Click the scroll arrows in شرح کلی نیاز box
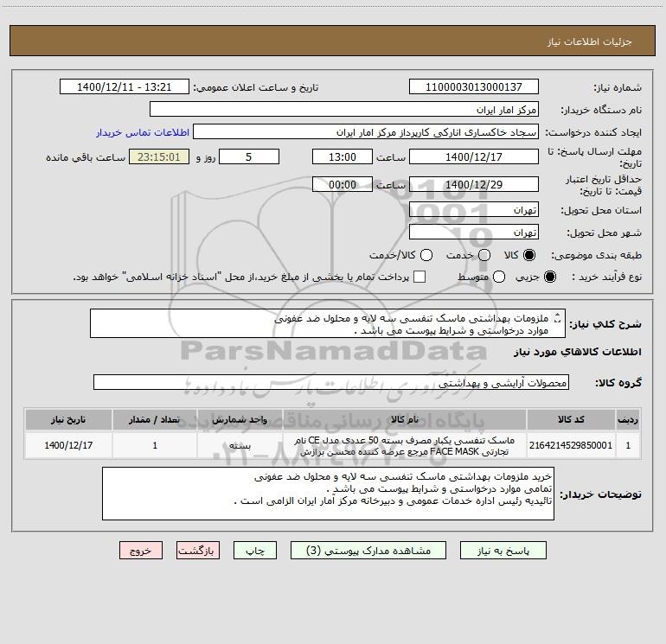This screenshot has width=666, height=644. point(558,317)
